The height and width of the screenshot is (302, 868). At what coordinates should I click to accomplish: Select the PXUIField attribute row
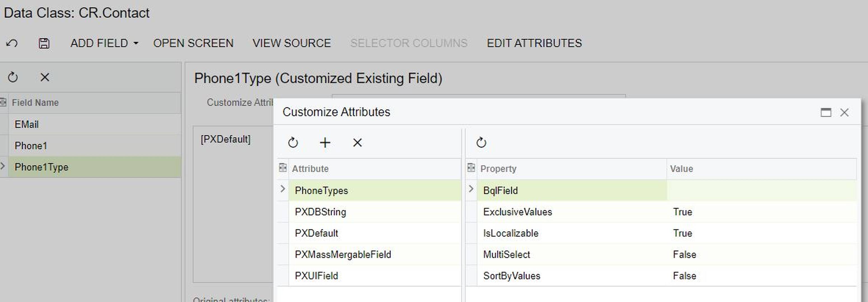pyautogui.click(x=316, y=276)
